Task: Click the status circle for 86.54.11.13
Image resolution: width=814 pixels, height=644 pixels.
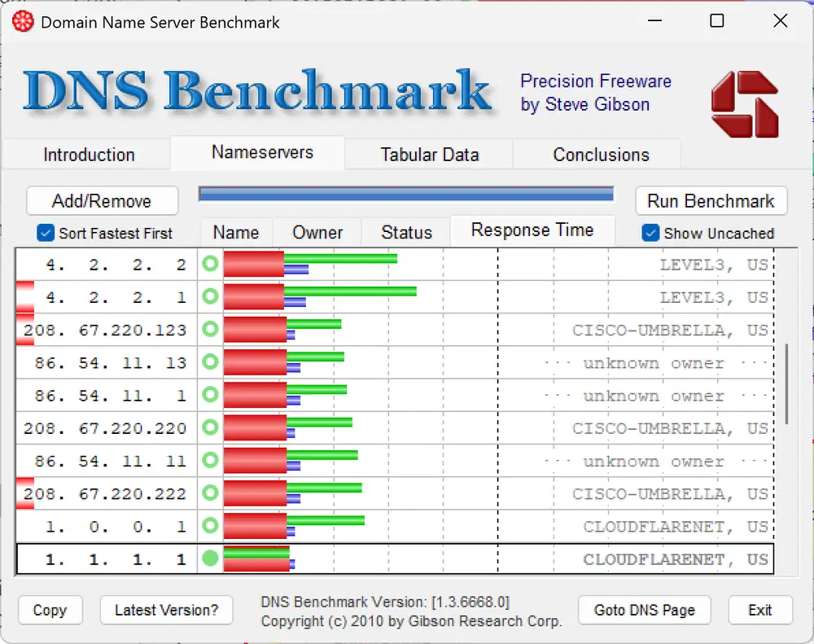Action: 210,362
